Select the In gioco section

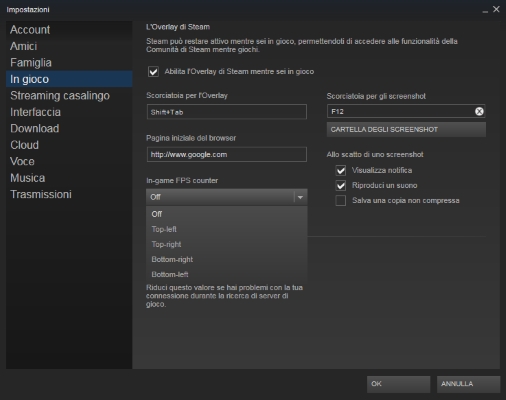tap(69, 79)
